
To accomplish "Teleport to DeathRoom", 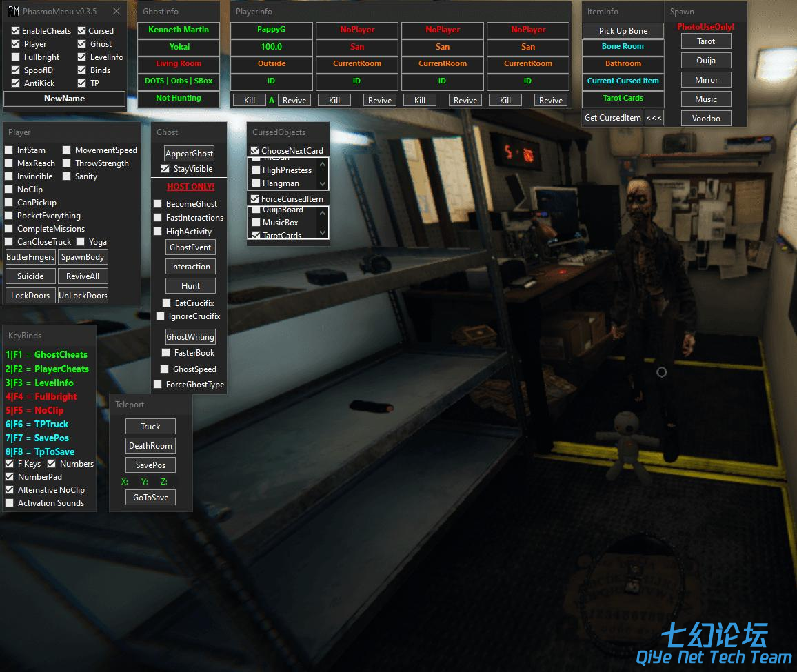I will pos(150,446).
